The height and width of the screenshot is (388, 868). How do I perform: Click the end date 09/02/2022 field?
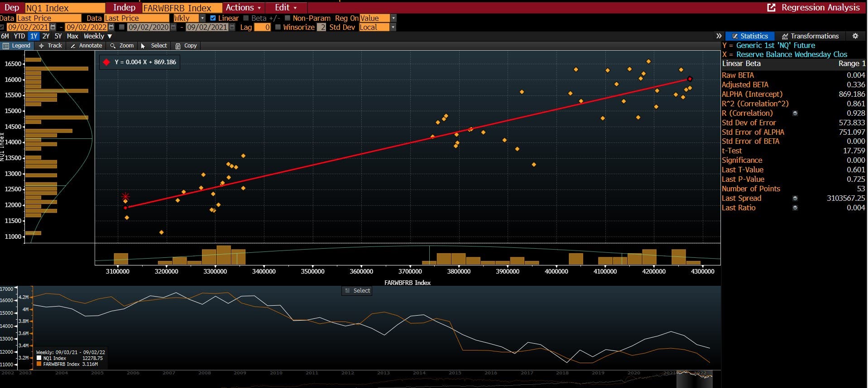[86, 27]
